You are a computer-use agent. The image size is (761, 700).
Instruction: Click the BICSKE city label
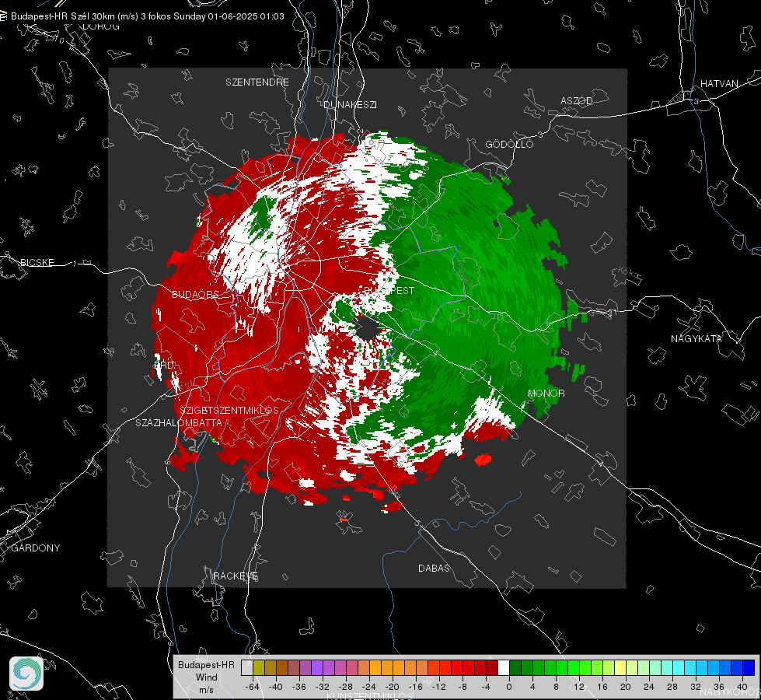pyautogui.click(x=37, y=263)
